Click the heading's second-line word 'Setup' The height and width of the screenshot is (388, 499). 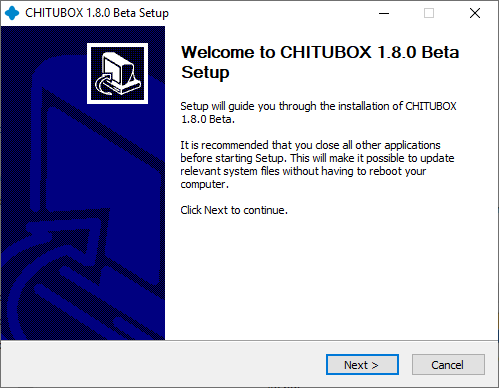[205, 72]
